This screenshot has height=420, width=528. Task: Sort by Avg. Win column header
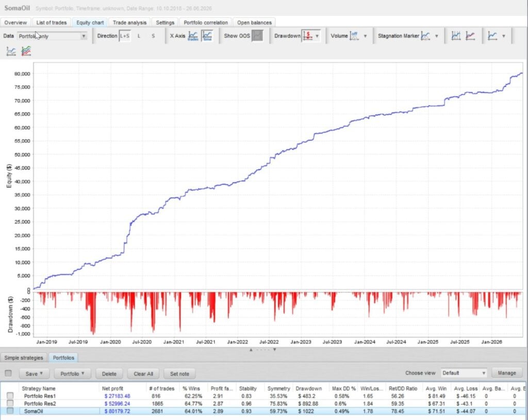pyautogui.click(x=436, y=389)
